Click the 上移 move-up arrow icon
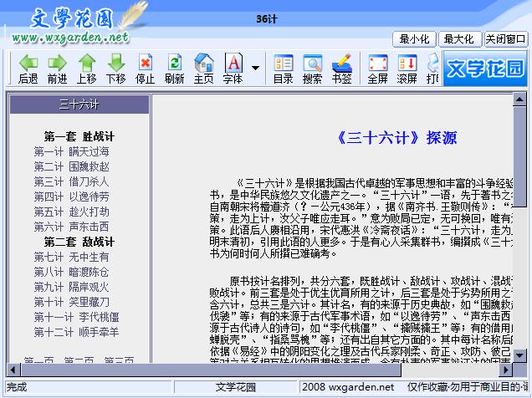The height and width of the screenshot is (398, 532). point(87,63)
